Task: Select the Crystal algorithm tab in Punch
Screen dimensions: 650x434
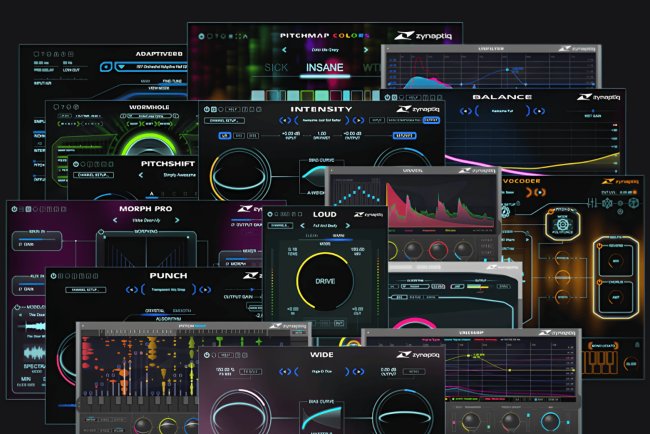Action: [154, 310]
